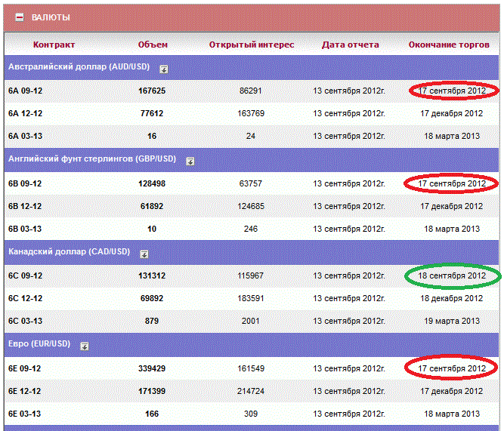The image size is (504, 431).
Task: Click 17 сентября 2012 in 6A 09-12 row
Action: [452, 91]
